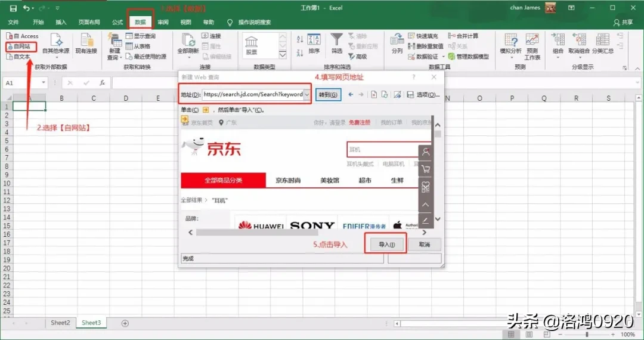
Task: Expand the data types gallery
Action: click(283, 55)
